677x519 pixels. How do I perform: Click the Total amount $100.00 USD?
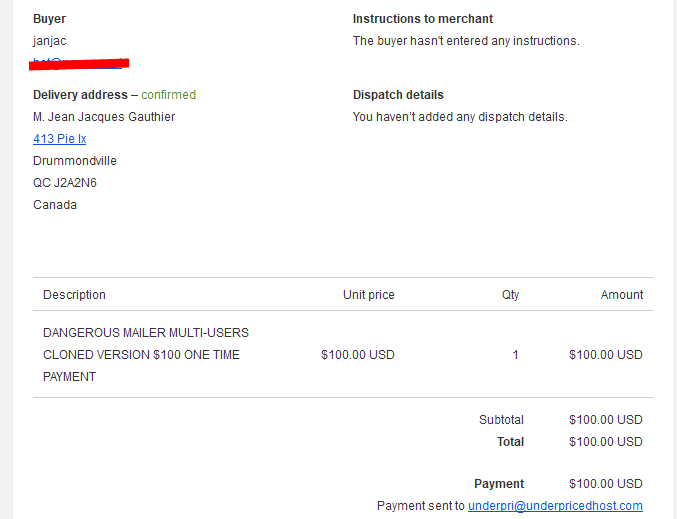[606, 442]
